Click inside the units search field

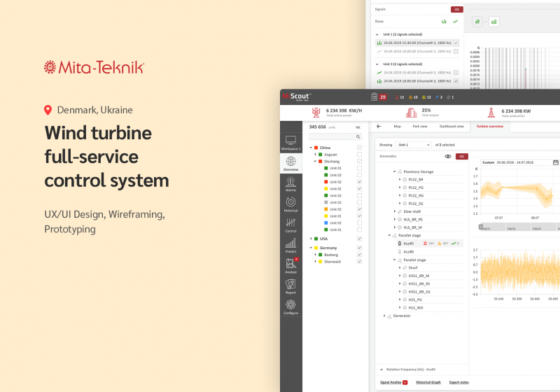[x=335, y=136]
